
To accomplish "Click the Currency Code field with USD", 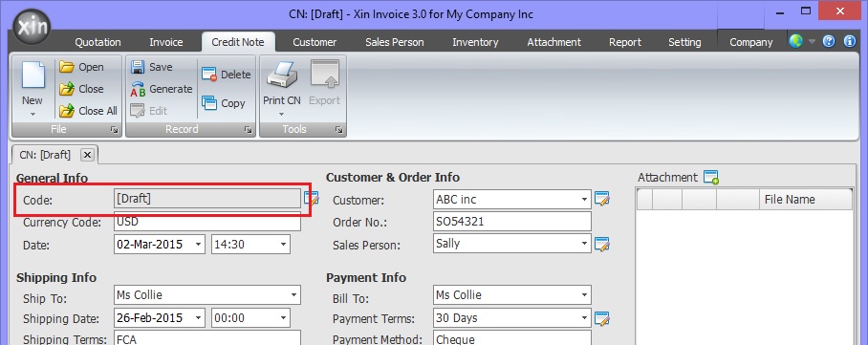I will coord(207,222).
